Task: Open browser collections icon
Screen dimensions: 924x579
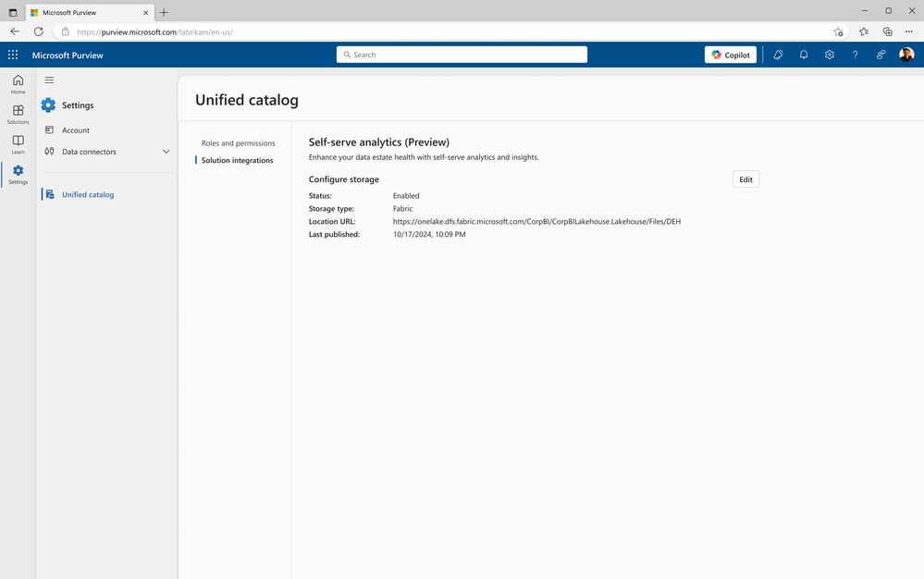Action: pyautogui.click(x=887, y=31)
